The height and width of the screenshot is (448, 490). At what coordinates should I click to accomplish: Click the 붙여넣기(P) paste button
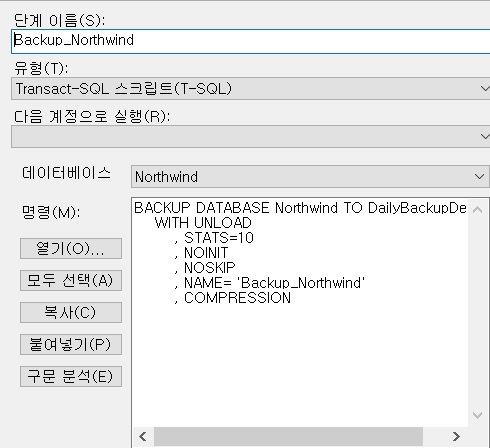[71, 344]
